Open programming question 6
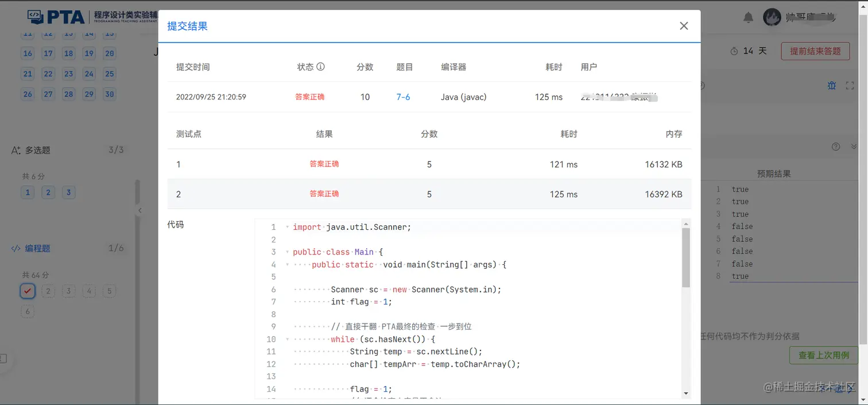Screen dimensions: 868x405 point(28,312)
